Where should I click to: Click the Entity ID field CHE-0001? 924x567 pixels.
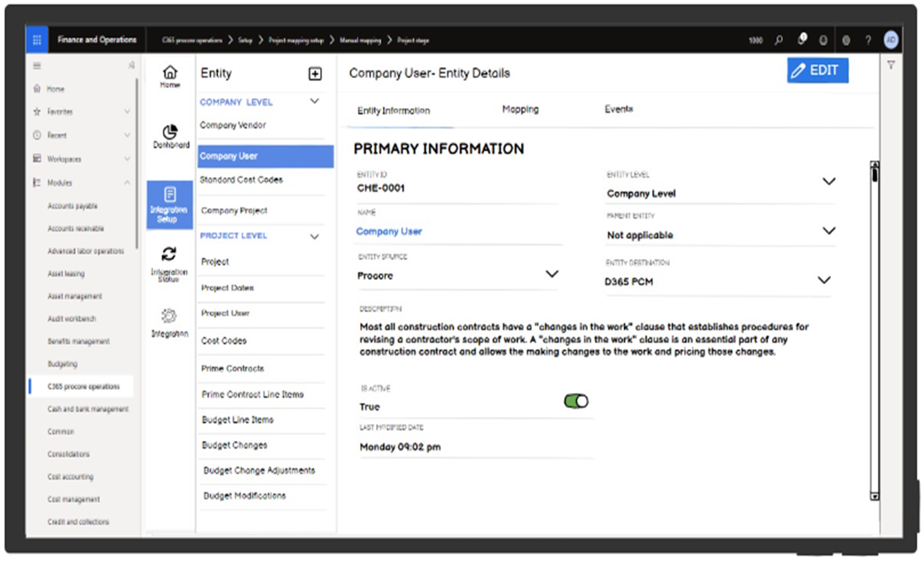[381, 188]
